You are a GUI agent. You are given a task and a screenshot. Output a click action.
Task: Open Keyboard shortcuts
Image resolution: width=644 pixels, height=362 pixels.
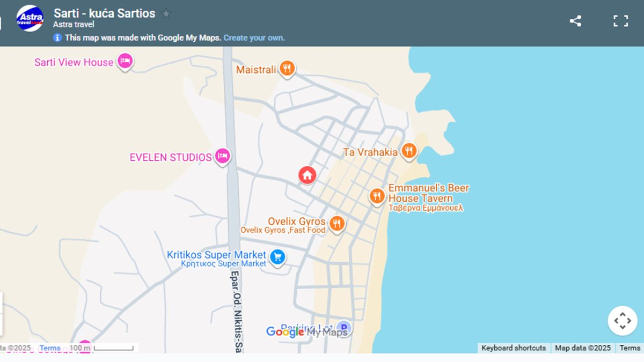pyautogui.click(x=513, y=348)
